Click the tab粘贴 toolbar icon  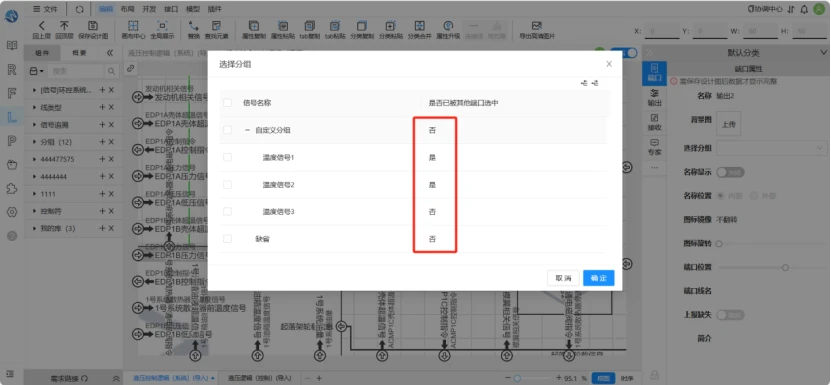coord(335,26)
